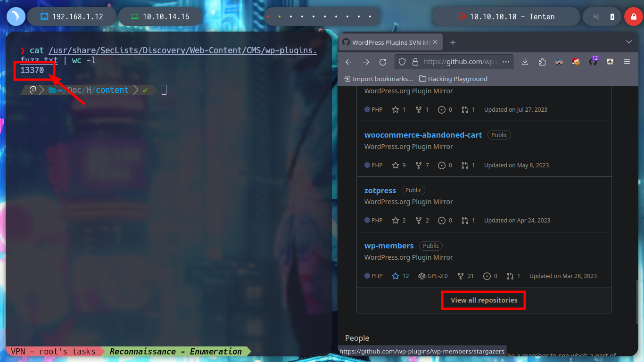This screenshot has width=644, height=362.
Task: Click the battery icon in top bar
Action: [x=612, y=16]
